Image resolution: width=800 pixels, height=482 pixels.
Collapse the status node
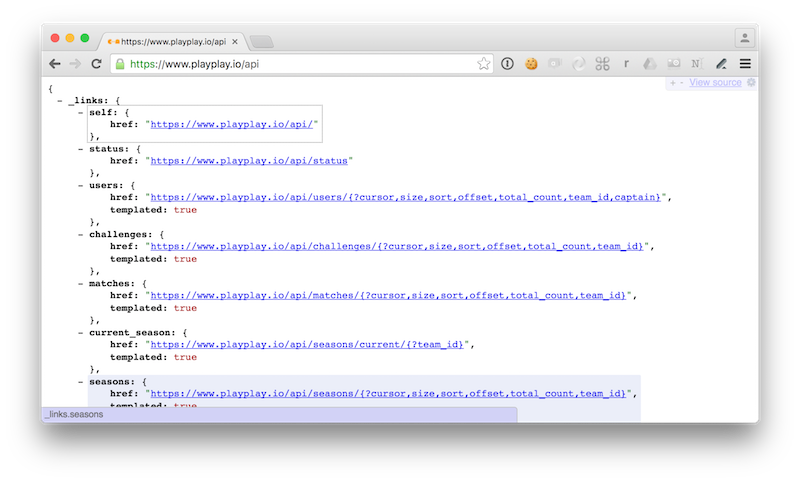[81, 149]
